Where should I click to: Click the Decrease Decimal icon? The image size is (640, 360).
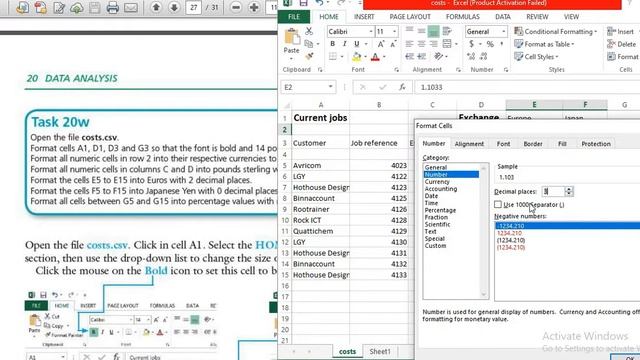coord(484,56)
